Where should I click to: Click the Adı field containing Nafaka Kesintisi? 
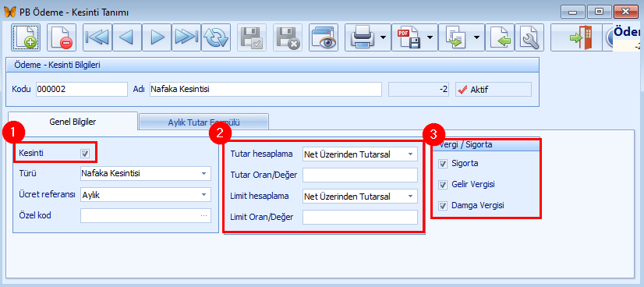(x=266, y=89)
